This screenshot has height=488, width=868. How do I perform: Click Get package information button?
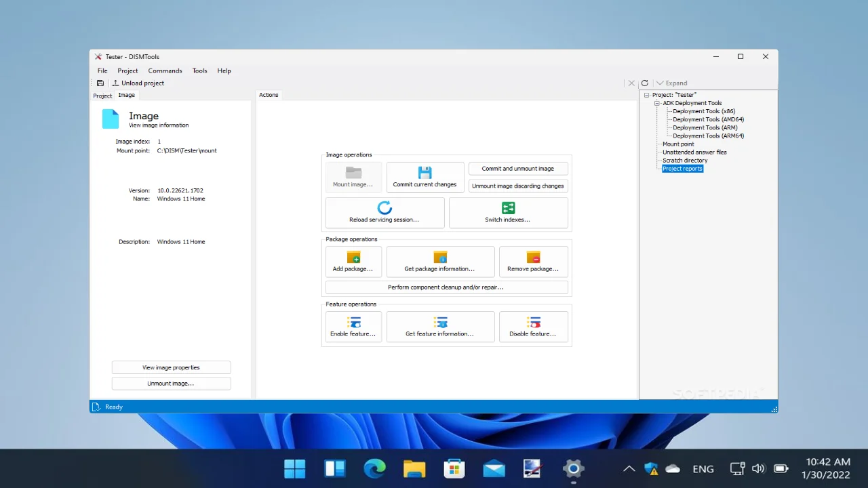pyautogui.click(x=440, y=262)
